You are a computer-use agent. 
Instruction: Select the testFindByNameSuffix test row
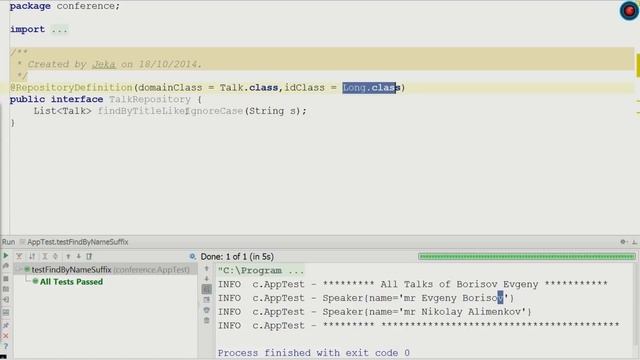coord(105,269)
